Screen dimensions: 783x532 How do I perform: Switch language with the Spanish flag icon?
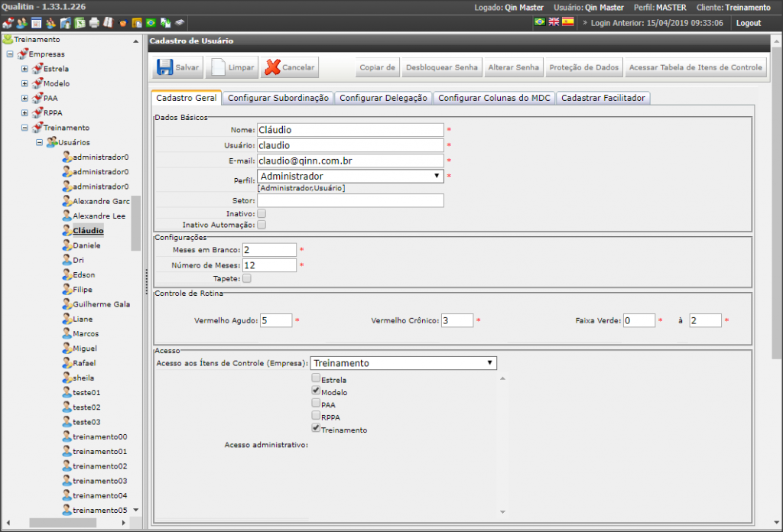[568, 22]
